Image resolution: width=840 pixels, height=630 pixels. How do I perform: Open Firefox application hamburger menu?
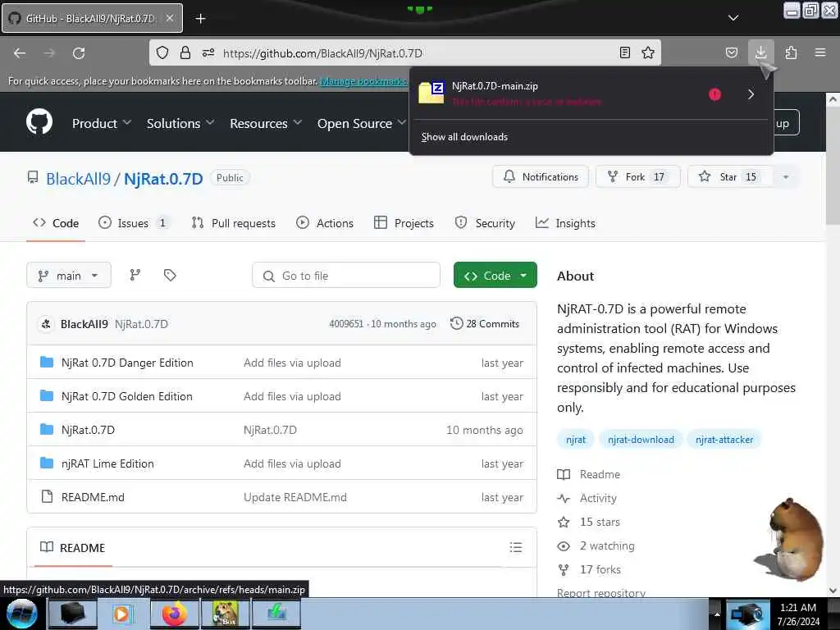pos(820,52)
